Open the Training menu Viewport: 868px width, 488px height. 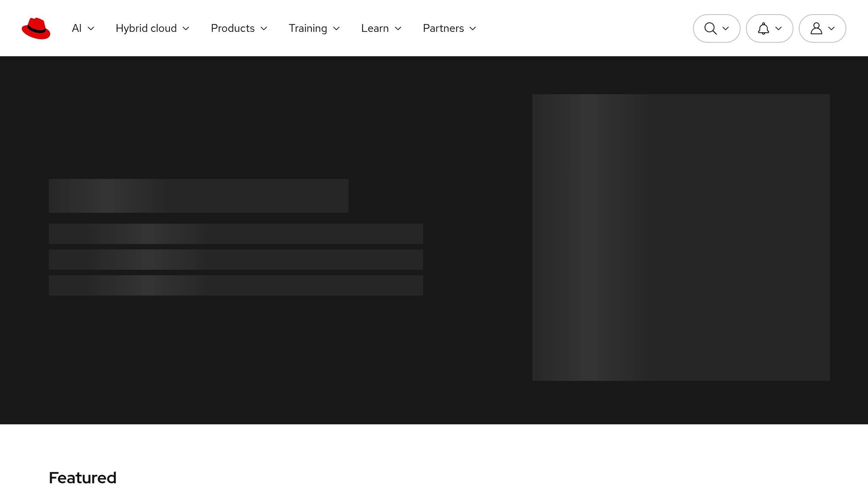tap(308, 28)
